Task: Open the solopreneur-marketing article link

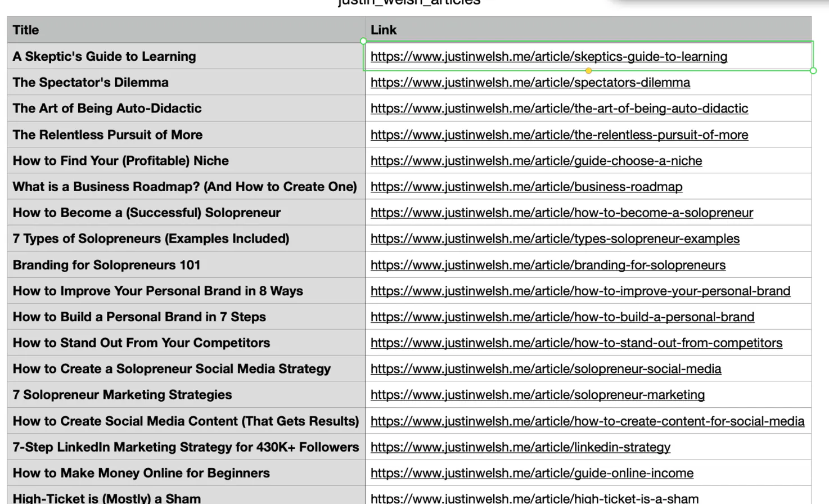Action: click(x=538, y=395)
